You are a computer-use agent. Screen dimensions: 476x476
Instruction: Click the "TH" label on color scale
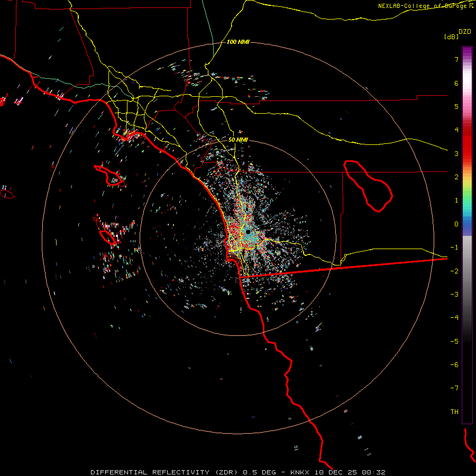click(454, 412)
